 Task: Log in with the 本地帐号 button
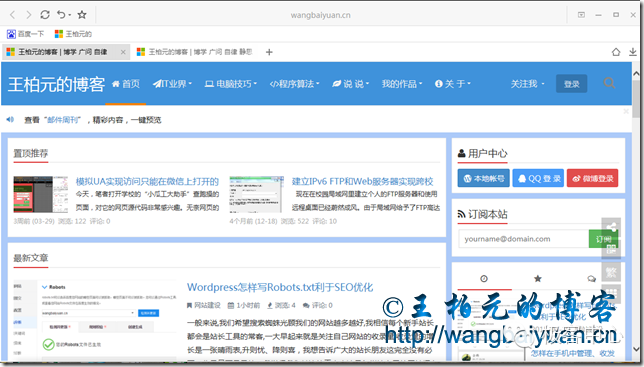pyautogui.click(x=483, y=178)
